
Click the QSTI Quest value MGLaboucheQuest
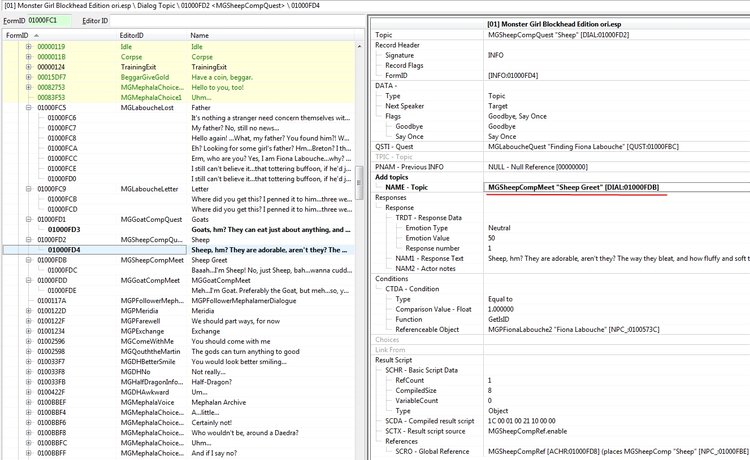pos(583,146)
